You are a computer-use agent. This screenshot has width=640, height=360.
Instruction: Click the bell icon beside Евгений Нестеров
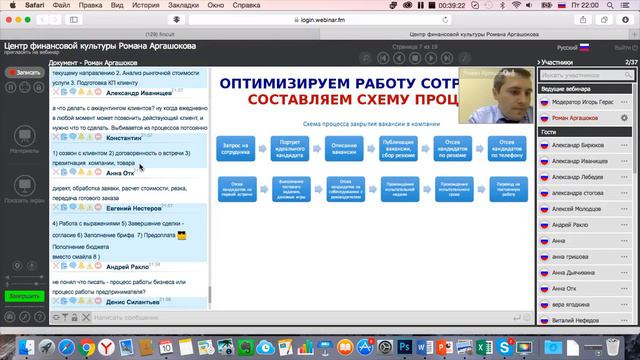[81, 207]
